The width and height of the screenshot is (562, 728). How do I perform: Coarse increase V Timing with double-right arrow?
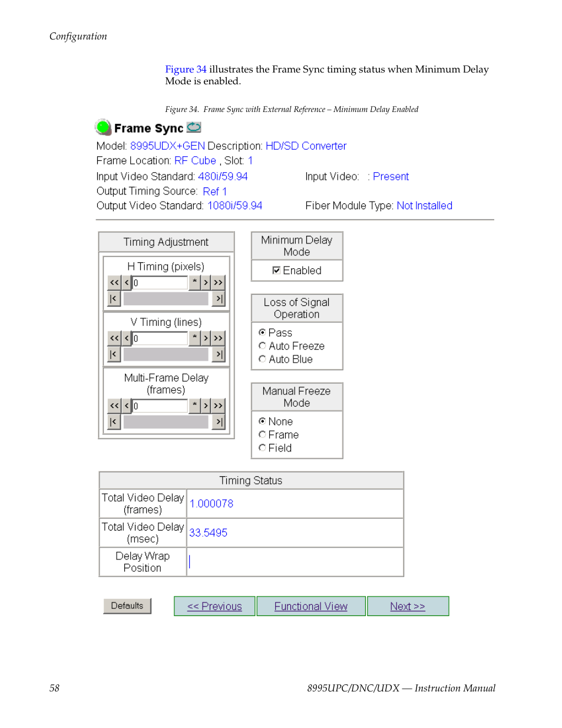pos(218,338)
